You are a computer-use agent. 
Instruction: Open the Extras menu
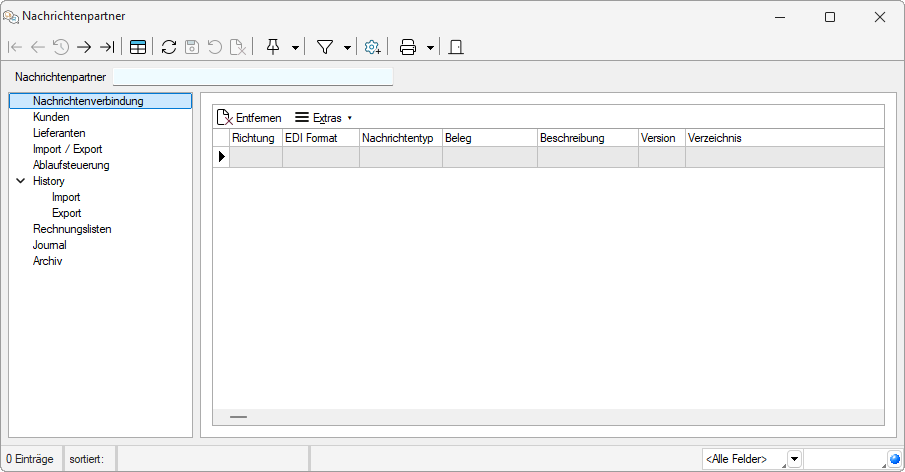[x=323, y=118]
